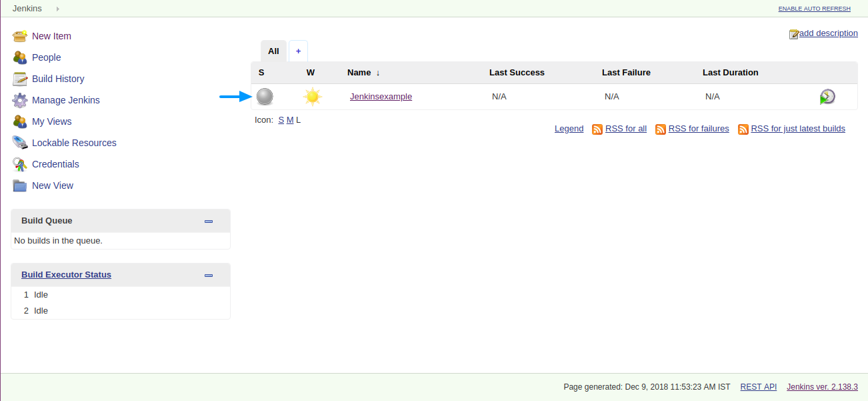This screenshot has height=401, width=868.
Task: Open Manage Jenkins gear icon
Action: (x=20, y=100)
